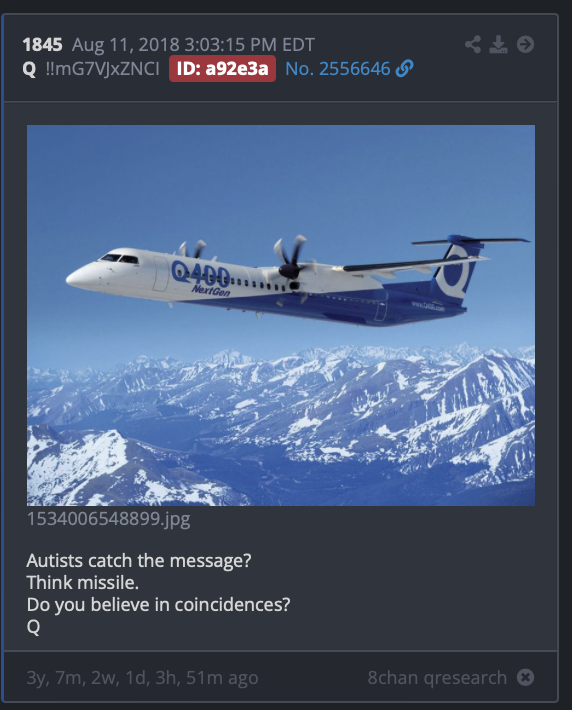This screenshot has width=572, height=710.
Task: Click the circled X beside 8chan qresearch
Action: click(x=525, y=677)
